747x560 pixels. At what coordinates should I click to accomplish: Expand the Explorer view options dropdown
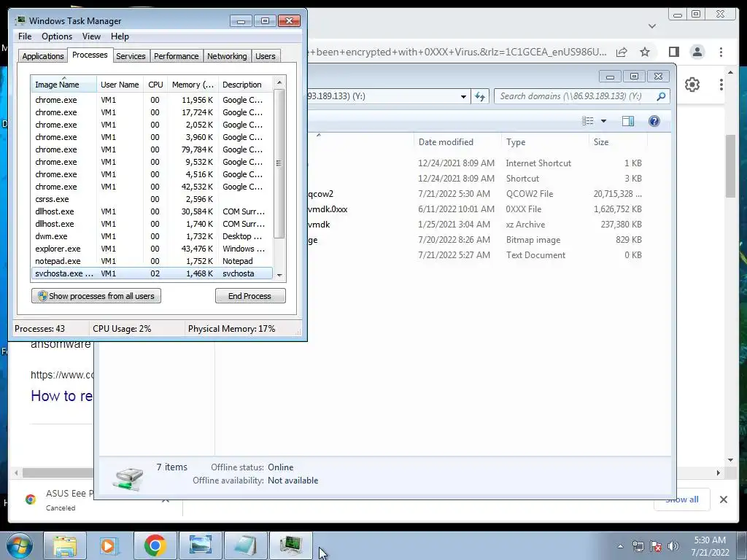point(603,121)
